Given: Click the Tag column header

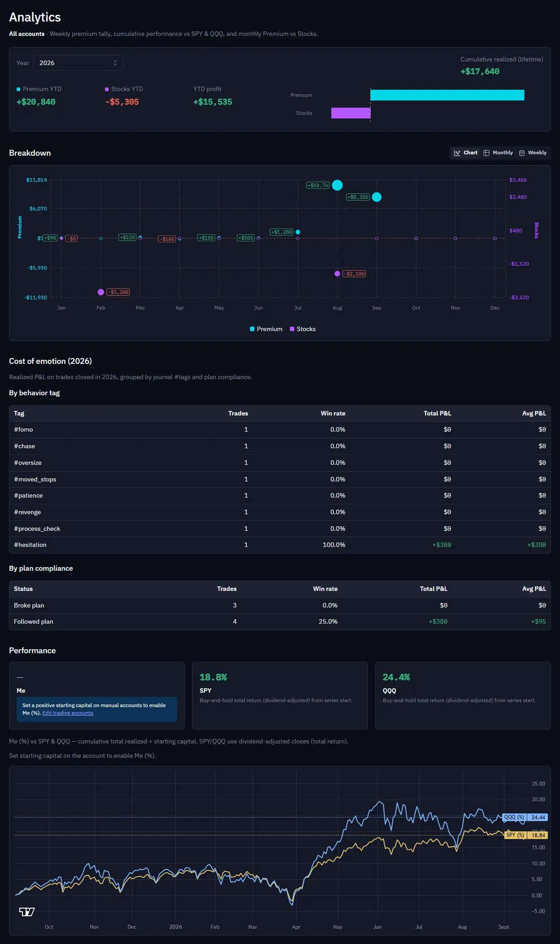Looking at the screenshot, I should point(19,413).
